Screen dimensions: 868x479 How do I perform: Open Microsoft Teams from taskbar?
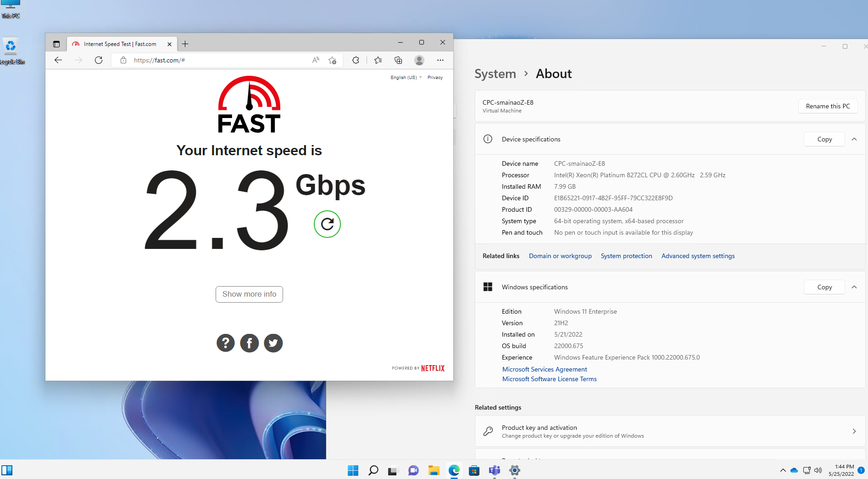click(x=494, y=470)
